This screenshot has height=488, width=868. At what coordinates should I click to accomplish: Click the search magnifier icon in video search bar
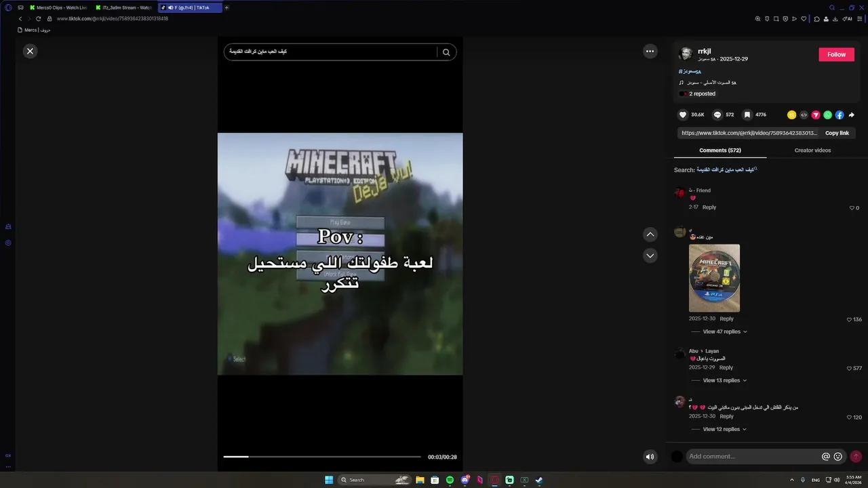coord(446,52)
